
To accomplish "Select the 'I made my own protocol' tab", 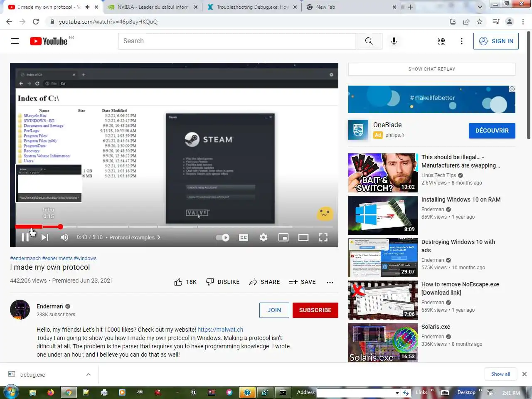I will (x=49, y=7).
